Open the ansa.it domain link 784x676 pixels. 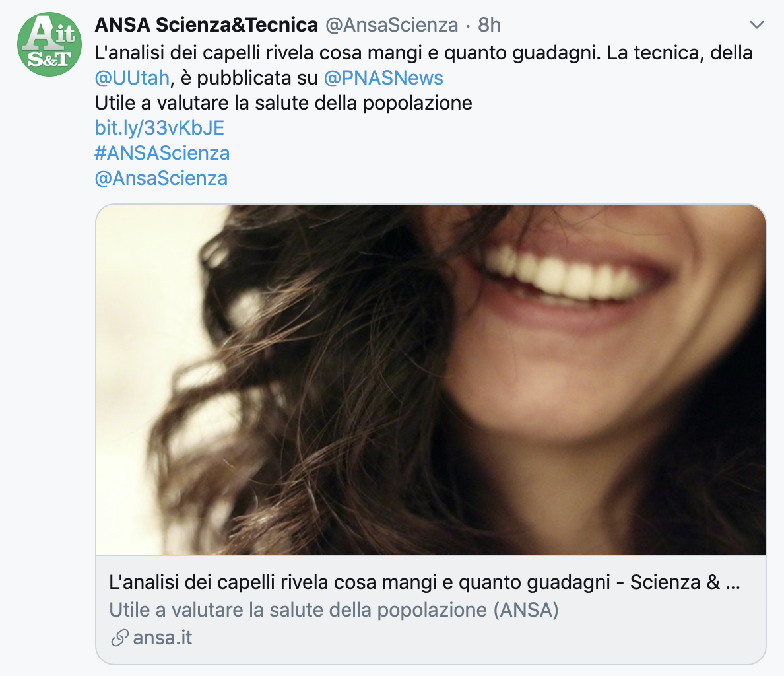pyautogui.click(x=162, y=638)
